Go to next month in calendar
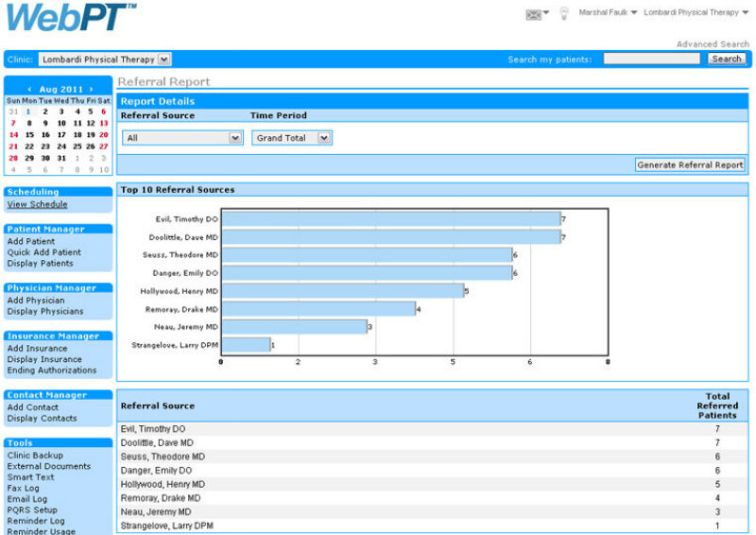The width and height of the screenshot is (756, 535). point(91,89)
